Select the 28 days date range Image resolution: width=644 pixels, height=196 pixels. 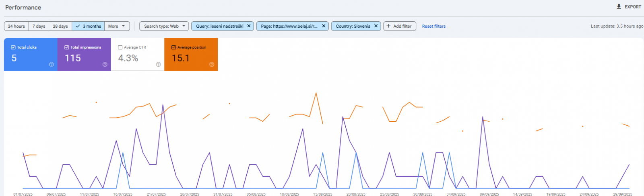coord(60,26)
